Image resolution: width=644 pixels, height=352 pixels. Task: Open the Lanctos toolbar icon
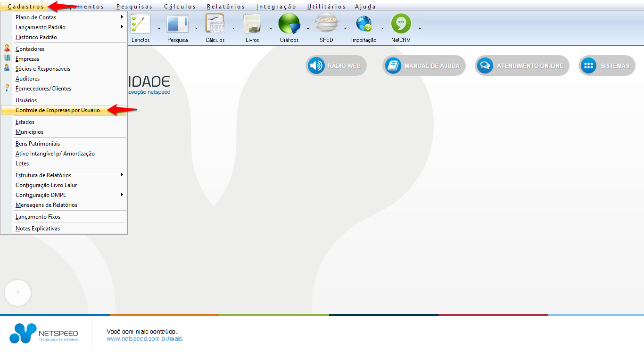140,25
